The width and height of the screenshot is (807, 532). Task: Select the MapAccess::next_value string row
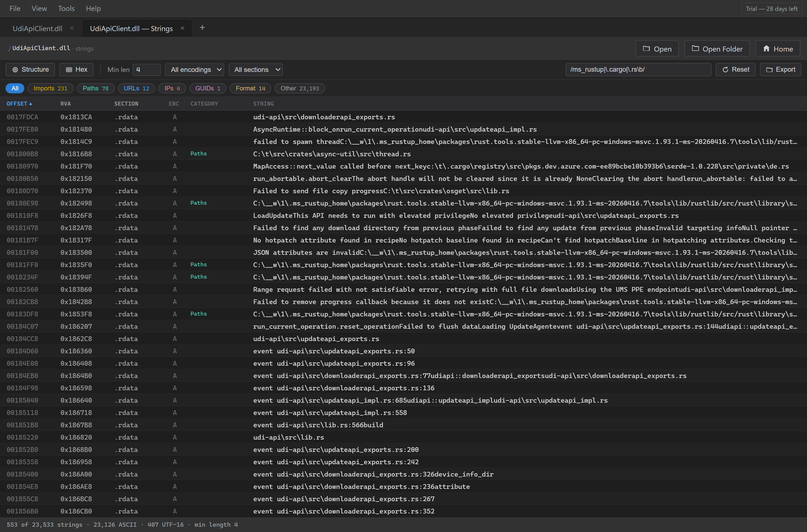403,166
